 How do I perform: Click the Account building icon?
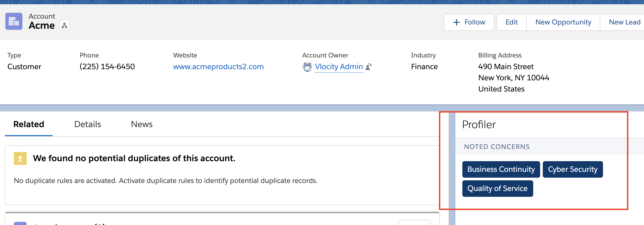pos(14,21)
